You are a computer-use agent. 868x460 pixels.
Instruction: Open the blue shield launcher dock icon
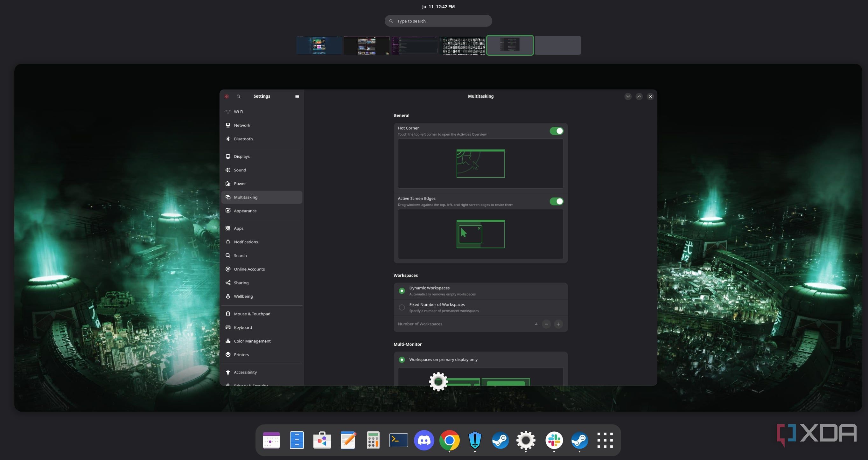point(475,440)
